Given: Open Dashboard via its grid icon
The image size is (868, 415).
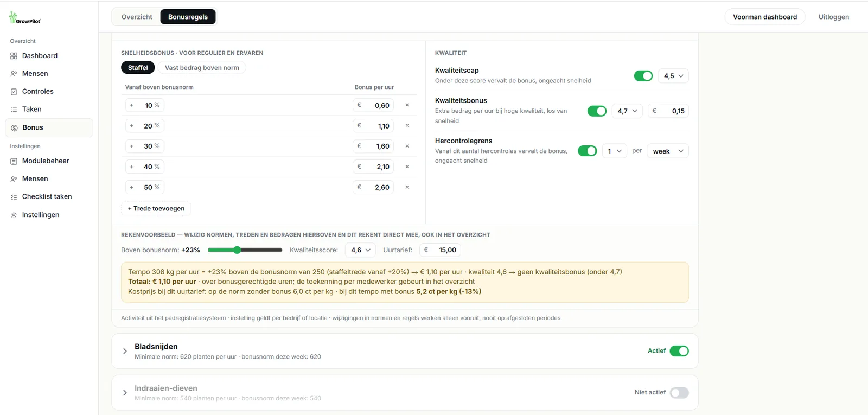Looking at the screenshot, I should (x=14, y=56).
